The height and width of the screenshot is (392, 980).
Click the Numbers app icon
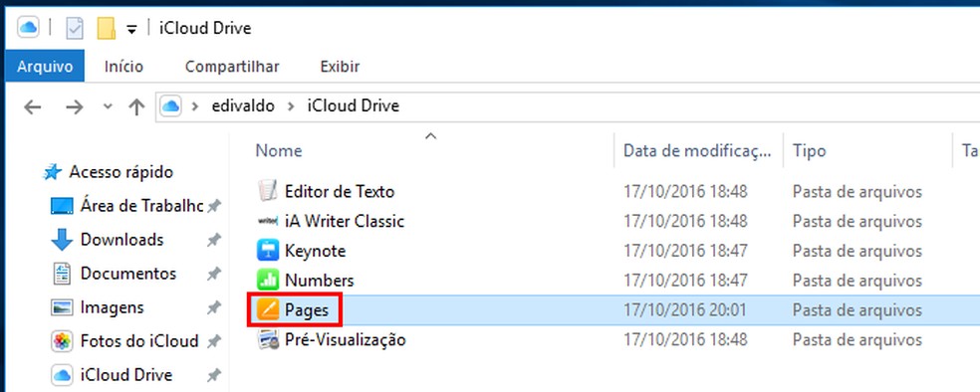point(267,281)
